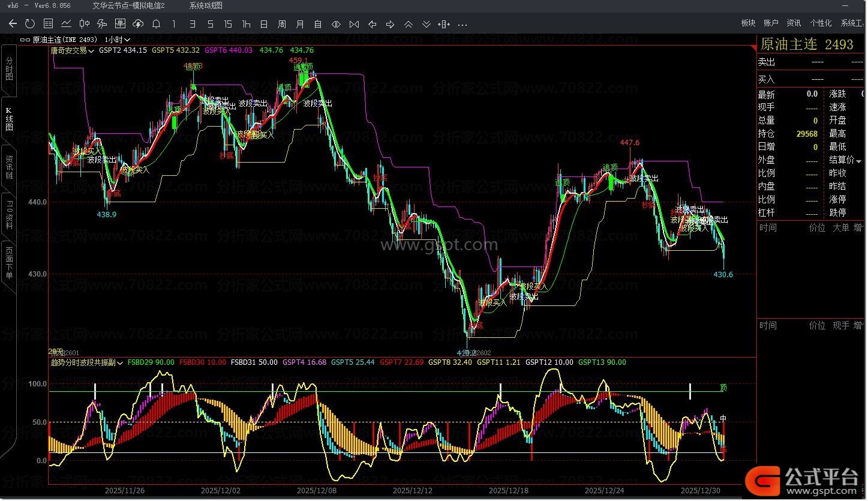Click the refresh icon
Screen dimensions: 868x501
(x=30, y=24)
